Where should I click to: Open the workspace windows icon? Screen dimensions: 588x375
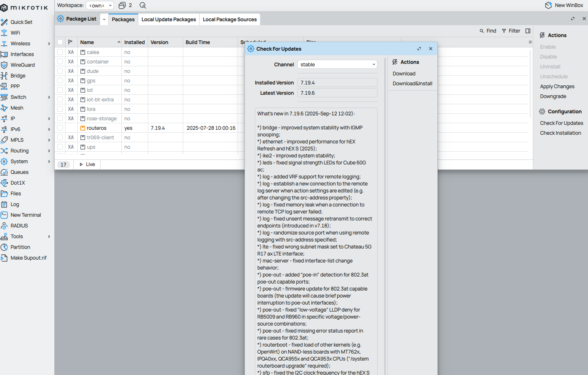122,5
